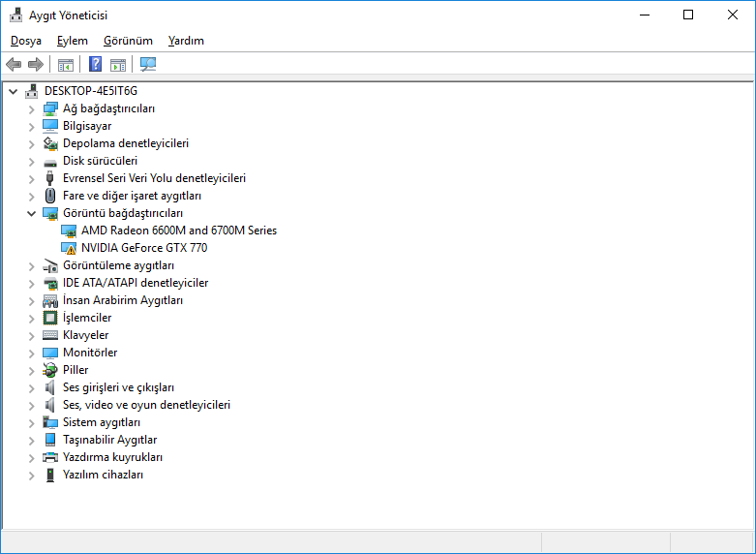This screenshot has height=554, width=756.
Task: Collapse the Görüntü bağdaştırıcıları chevron
Action: pyautogui.click(x=31, y=213)
